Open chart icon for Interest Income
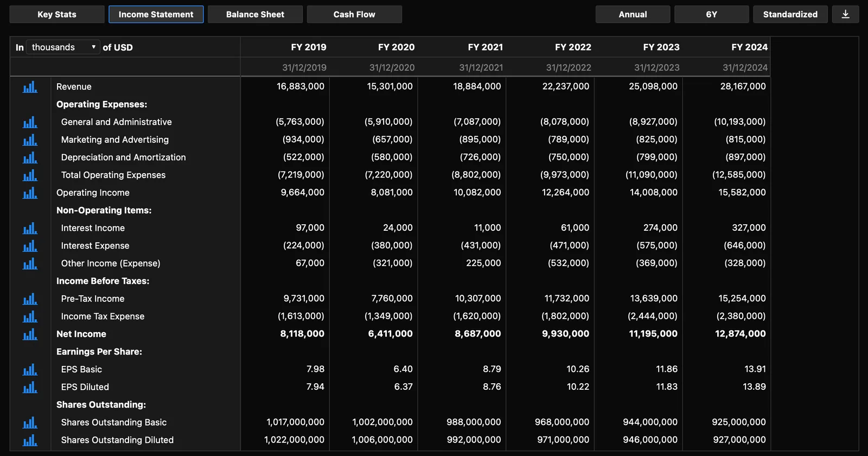The width and height of the screenshot is (868, 456). point(30,228)
